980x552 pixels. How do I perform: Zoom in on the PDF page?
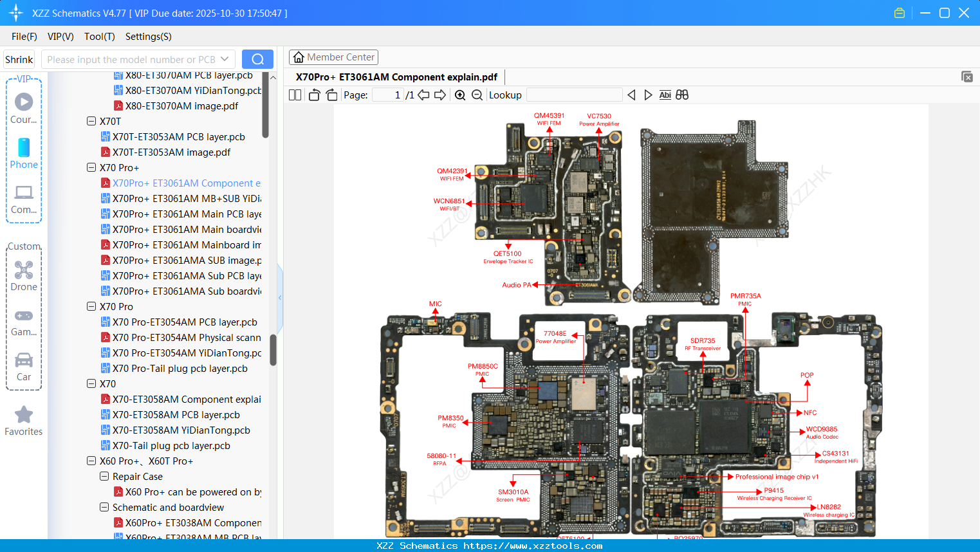[460, 95]
